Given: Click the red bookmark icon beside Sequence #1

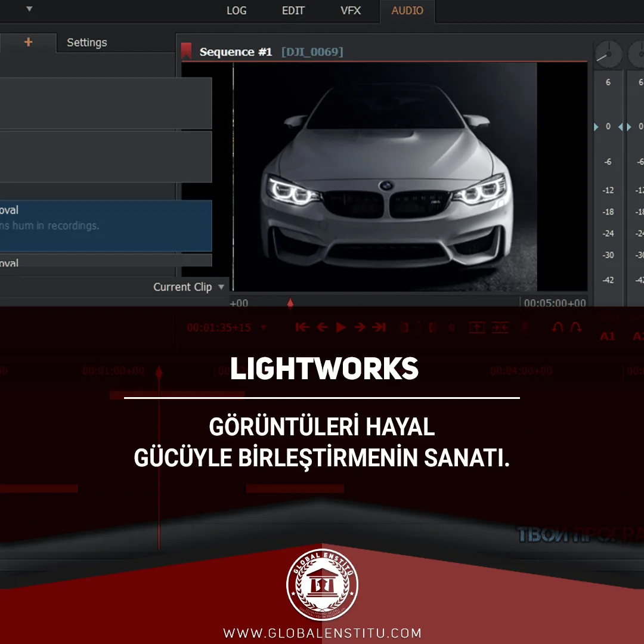Looking at the screenshot, I should 187,51.
